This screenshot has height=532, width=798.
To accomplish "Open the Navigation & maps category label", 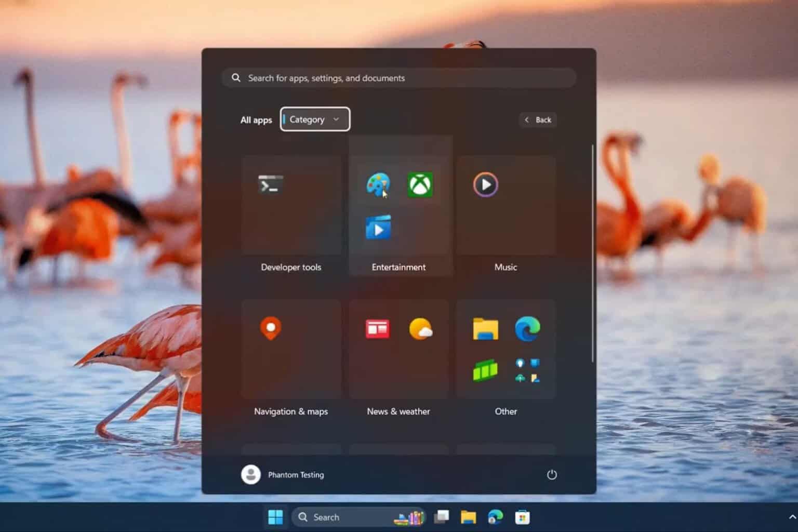I will [291, 411].
